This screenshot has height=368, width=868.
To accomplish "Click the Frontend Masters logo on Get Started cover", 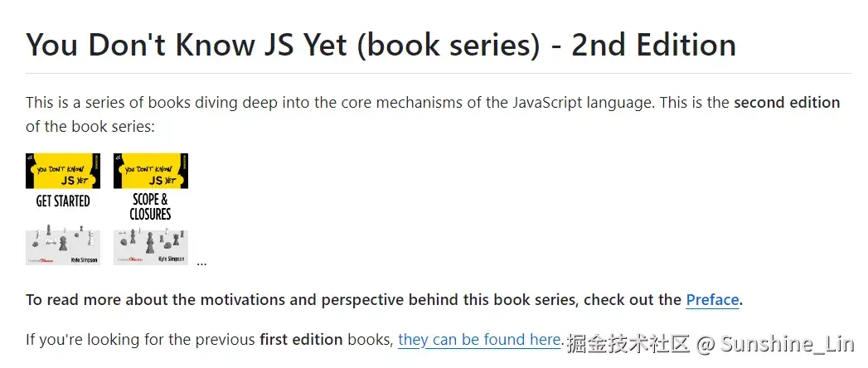I will pos(42,259).
